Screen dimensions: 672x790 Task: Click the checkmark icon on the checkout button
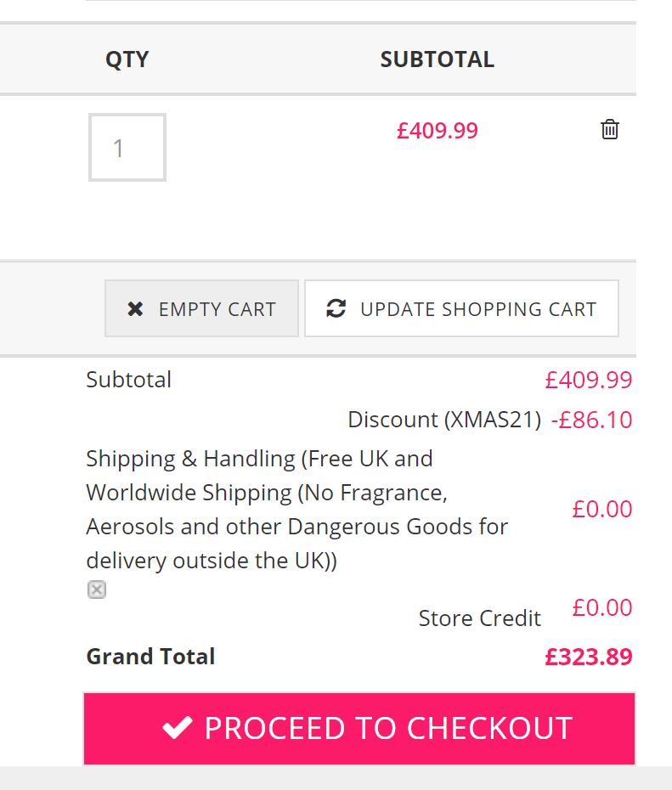point(178,728)
